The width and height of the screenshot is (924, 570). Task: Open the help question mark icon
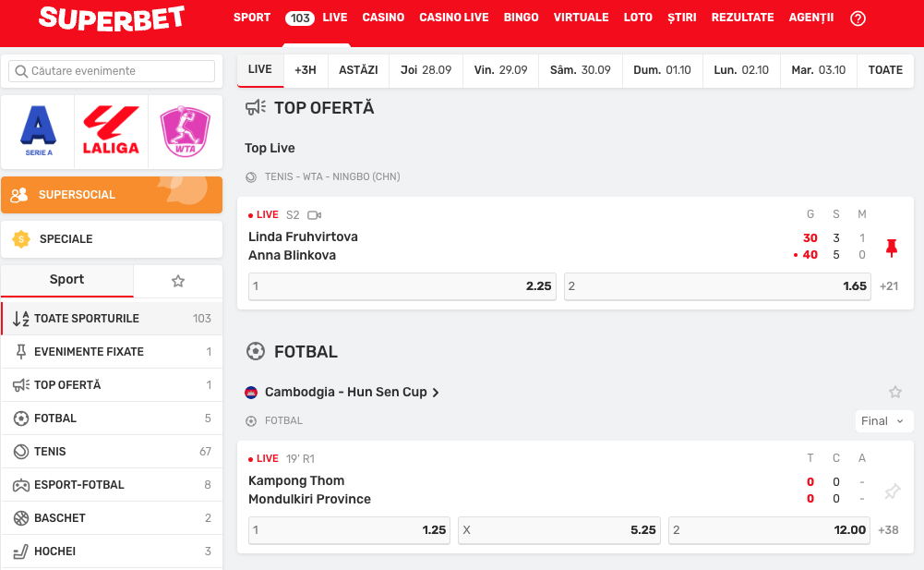[x=858, y=18]
